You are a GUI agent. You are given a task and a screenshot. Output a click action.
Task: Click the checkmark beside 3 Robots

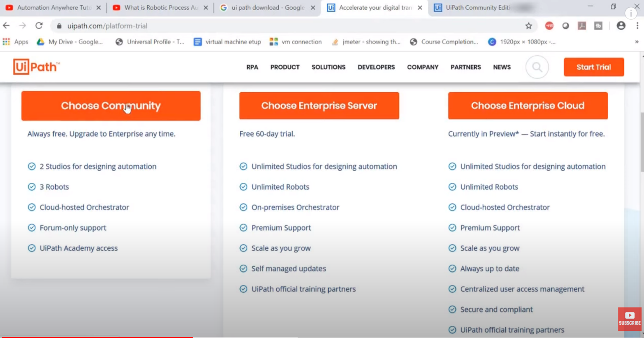coord(31,187)
